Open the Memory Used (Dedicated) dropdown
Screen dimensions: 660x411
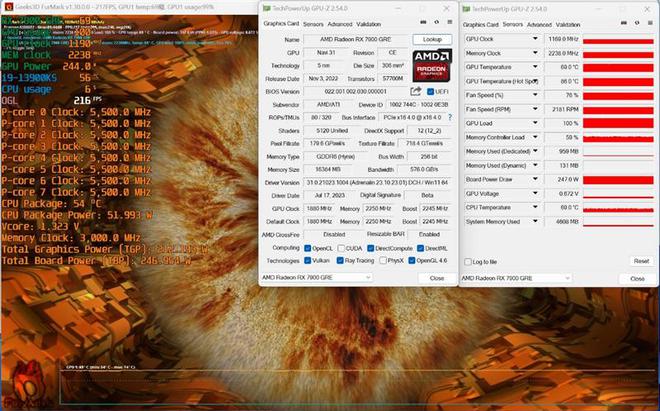[x=535, y=151]
